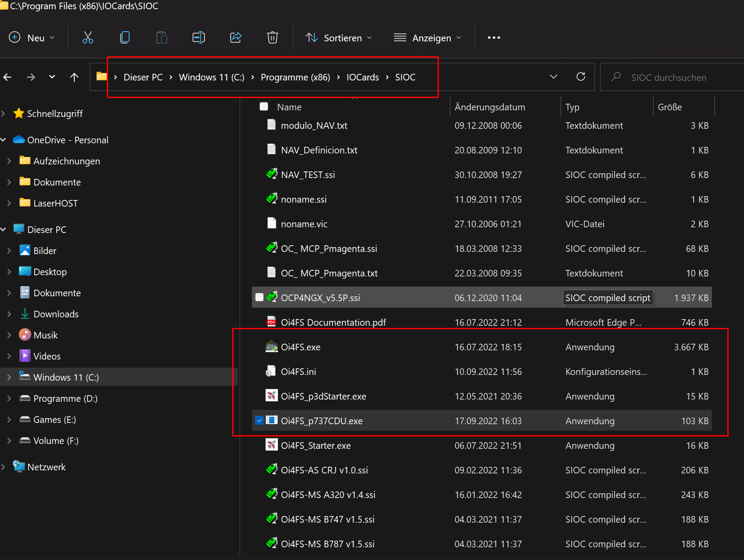Click the Oi4FS.ini gear file icon

(x=271, y=371)
